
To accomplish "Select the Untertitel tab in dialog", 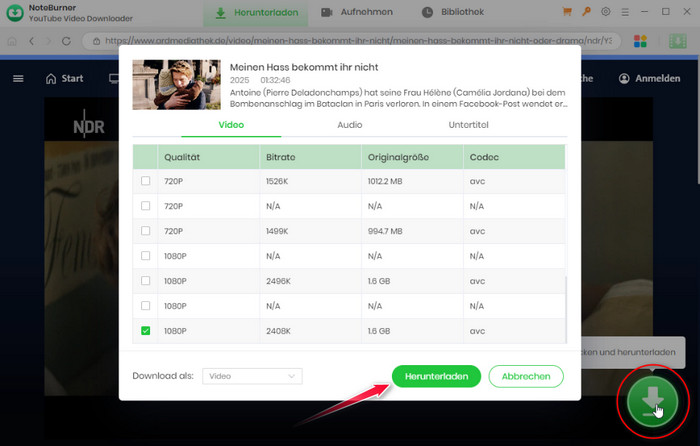I will coord(468,125).
